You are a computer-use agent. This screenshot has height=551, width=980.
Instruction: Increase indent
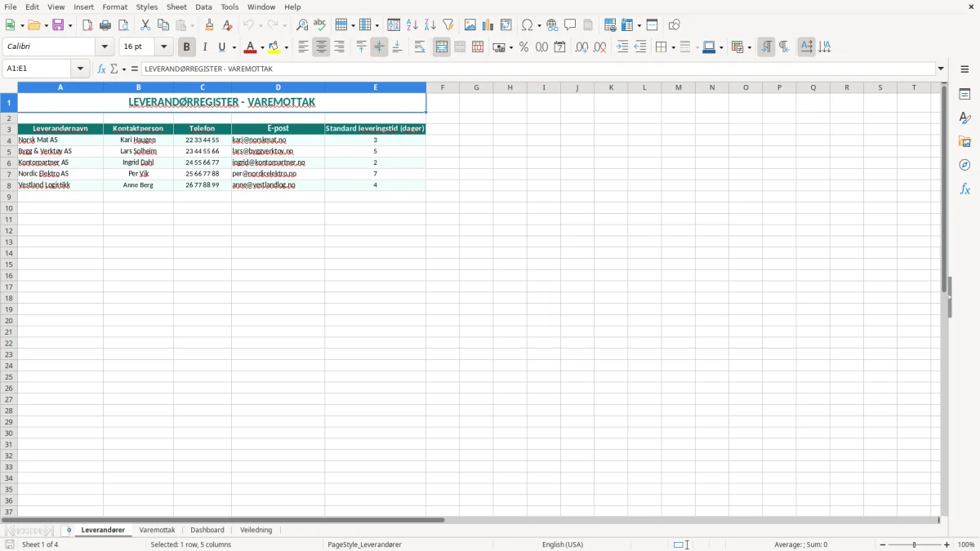pos(622,47)
